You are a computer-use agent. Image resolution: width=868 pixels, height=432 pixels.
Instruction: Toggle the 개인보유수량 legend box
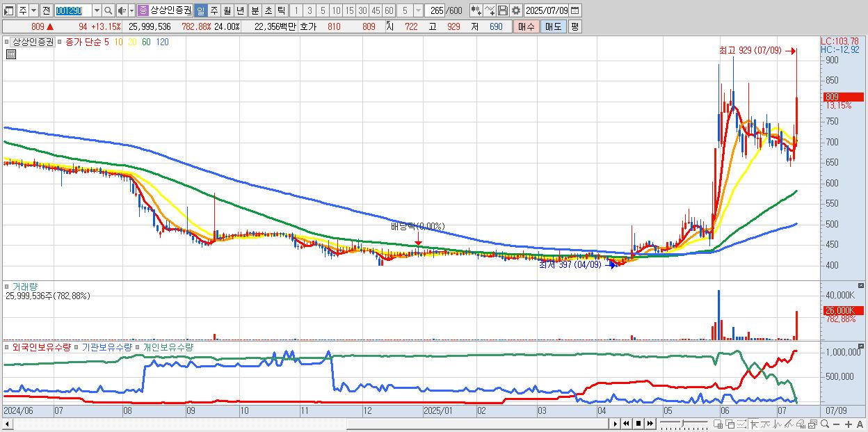[x=138, y=346]
